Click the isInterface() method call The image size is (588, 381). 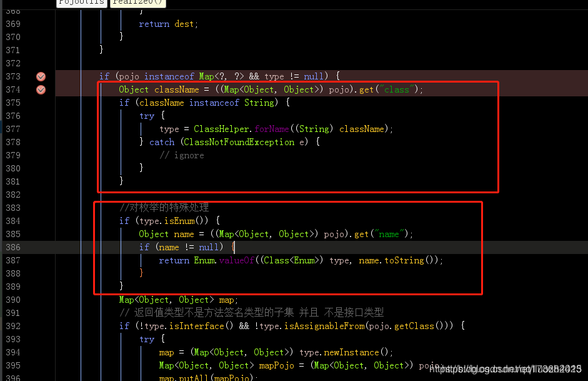201,326
